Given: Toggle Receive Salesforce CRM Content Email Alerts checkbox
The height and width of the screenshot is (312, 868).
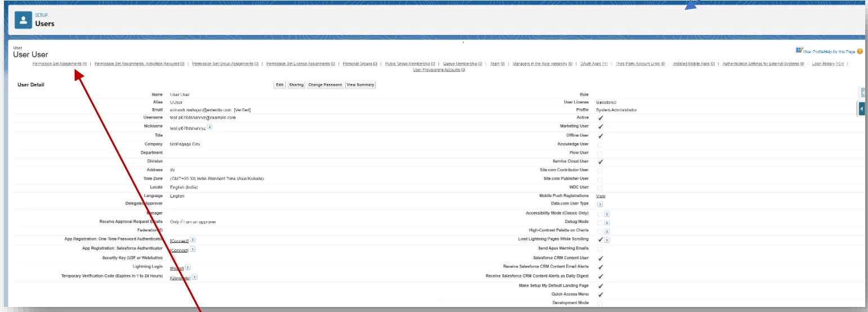Looking at the screenshot, I should (x=600, y=267).
